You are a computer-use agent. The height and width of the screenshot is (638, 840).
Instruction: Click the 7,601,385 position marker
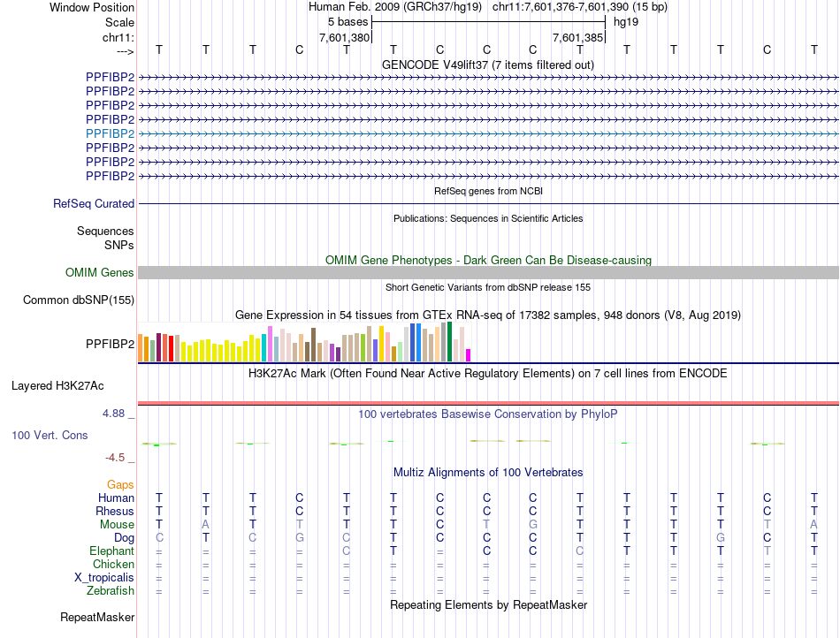pyautogui.click(x=577, y=37)
